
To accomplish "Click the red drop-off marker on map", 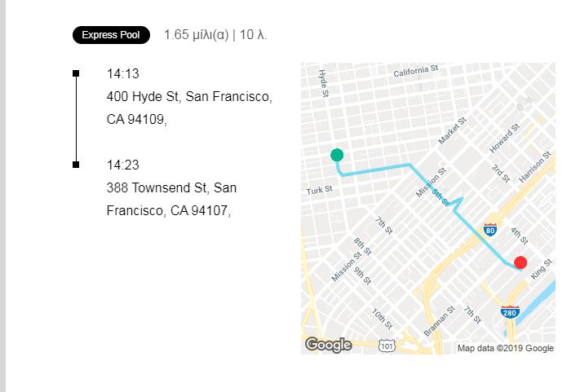I will pos(520,262).
